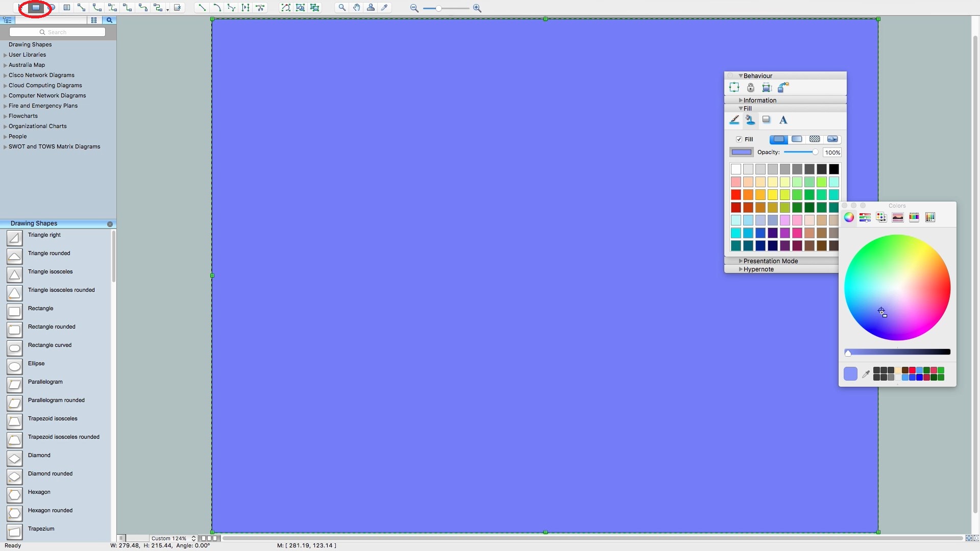Expand the Flowcharts library

pos(6,116)
